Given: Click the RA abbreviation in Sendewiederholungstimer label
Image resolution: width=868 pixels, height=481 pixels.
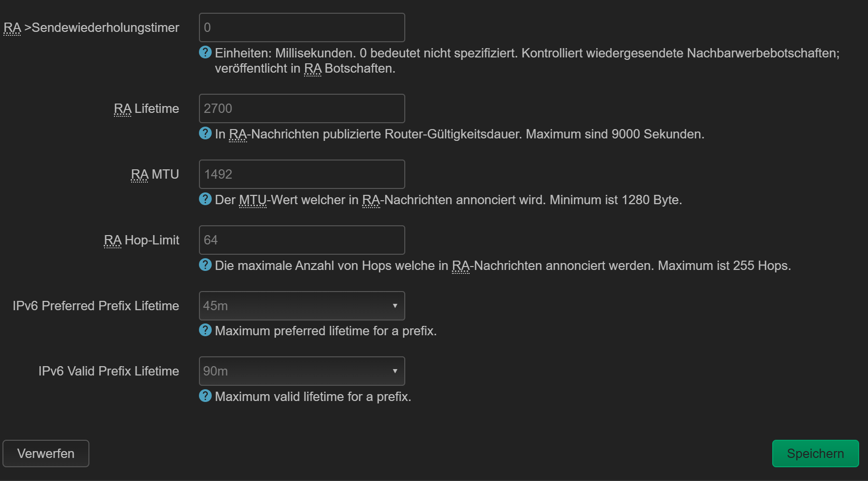Looking at the screenshot, I should (x=12, y=28).
